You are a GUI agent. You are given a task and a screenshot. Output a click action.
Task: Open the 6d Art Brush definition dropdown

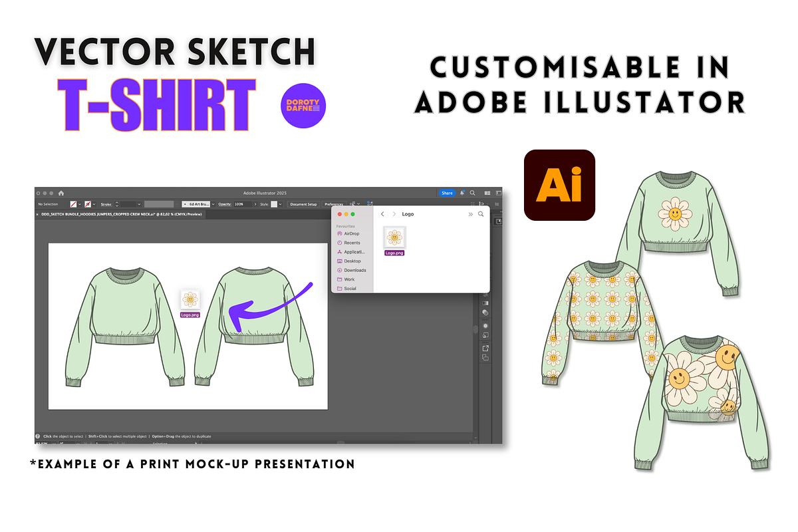(213, 204)
